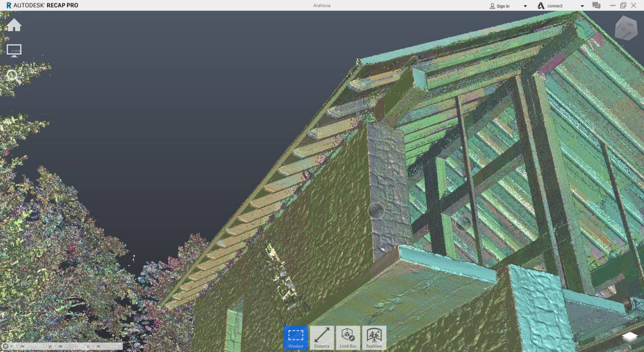Click the right scan location sphere marker

click(463, 223)
